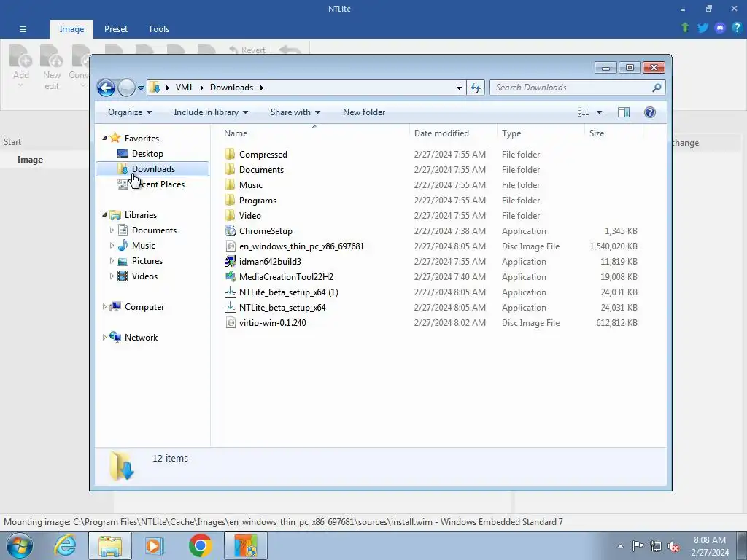
Task: Click the muted volume tray icon
Action: pyautogui.click(x=673, y=546)
